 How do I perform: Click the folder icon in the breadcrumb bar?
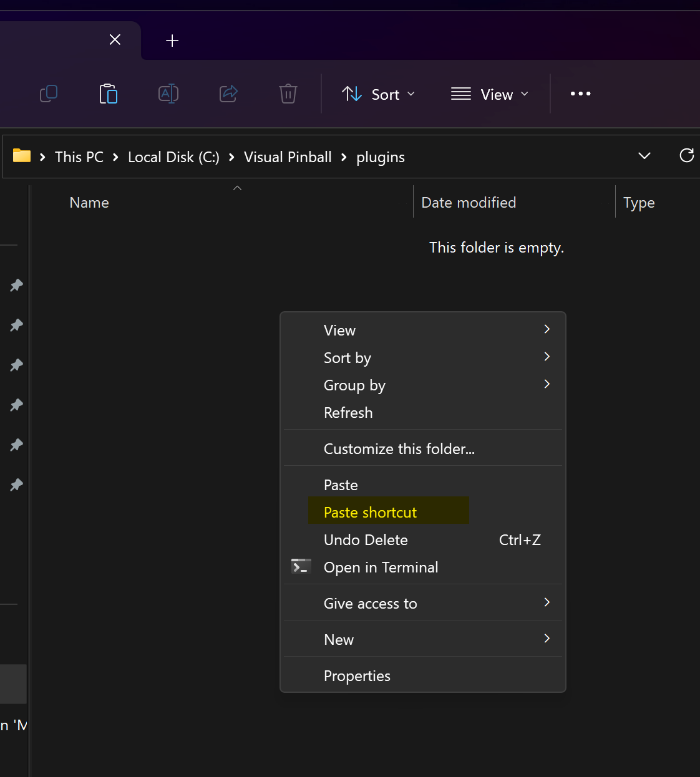(x=21, y=157)
